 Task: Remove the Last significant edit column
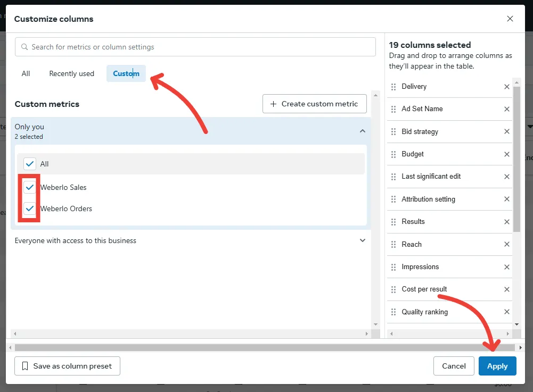click(506, 177)
